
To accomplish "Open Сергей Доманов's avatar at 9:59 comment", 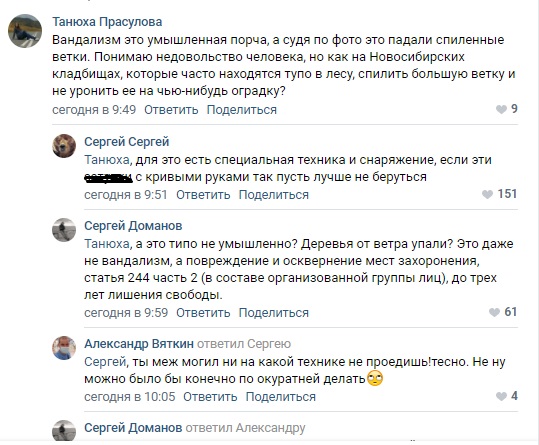I will click(64, 230).
